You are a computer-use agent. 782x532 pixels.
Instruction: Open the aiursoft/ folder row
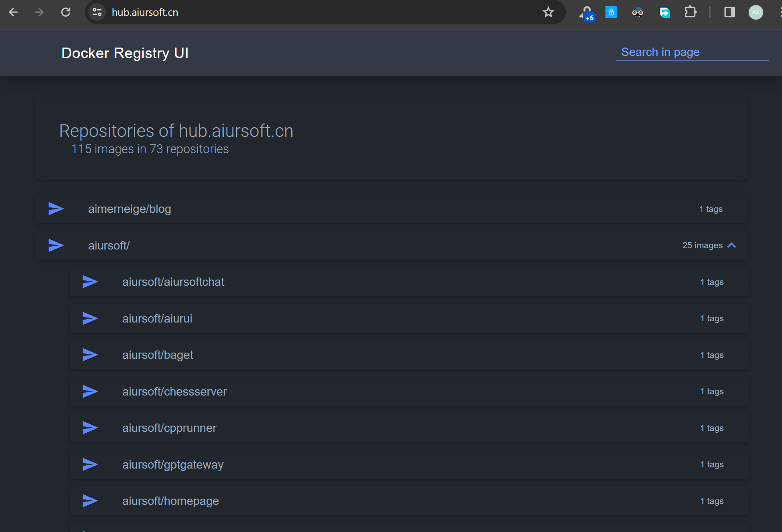[x=109, y=245]
